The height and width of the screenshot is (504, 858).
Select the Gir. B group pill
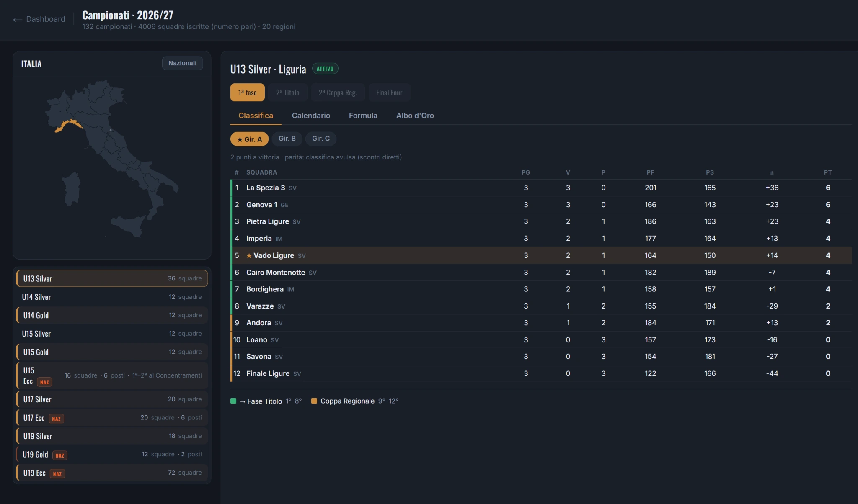coord(287,139)
